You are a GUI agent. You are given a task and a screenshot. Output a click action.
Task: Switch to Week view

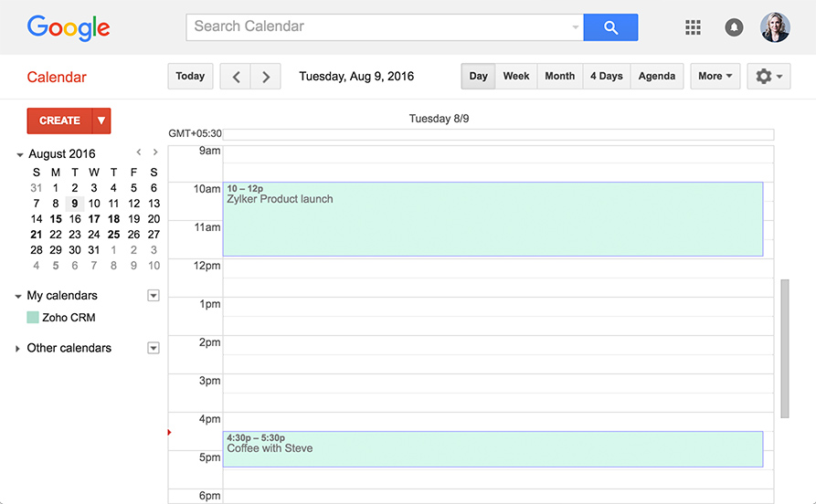click(516, 77)
